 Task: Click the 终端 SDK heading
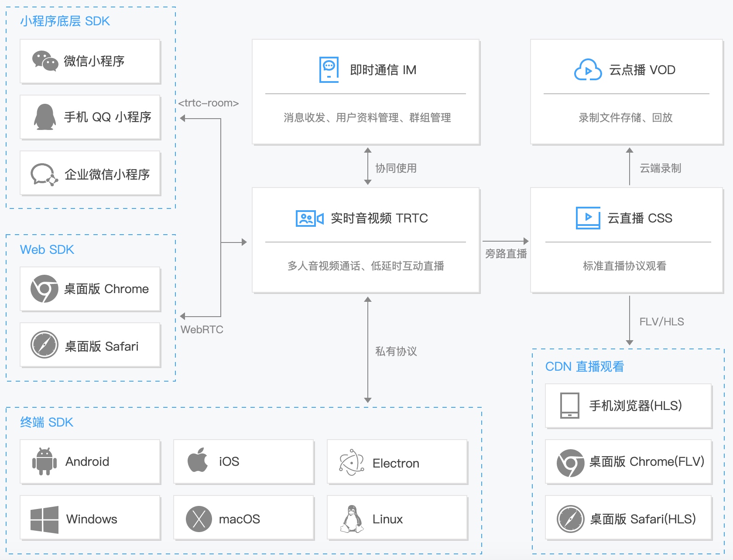pos(47,422)
